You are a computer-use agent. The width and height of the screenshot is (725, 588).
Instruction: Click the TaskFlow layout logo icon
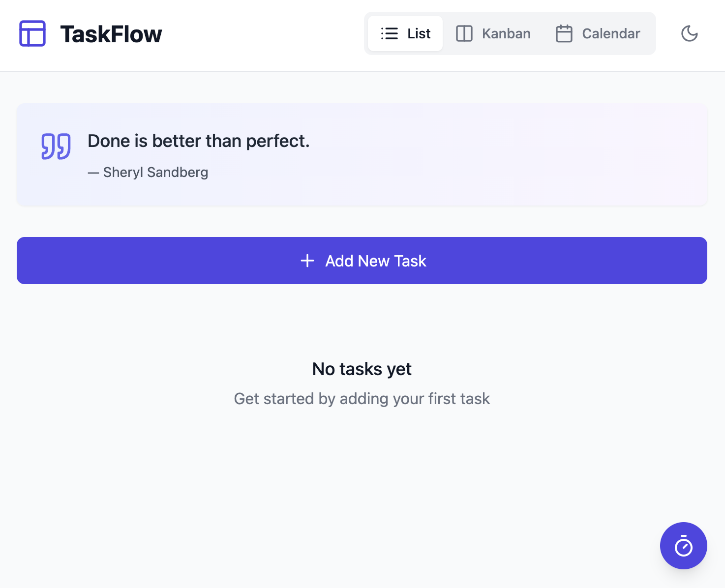click(x=32, y=33)
